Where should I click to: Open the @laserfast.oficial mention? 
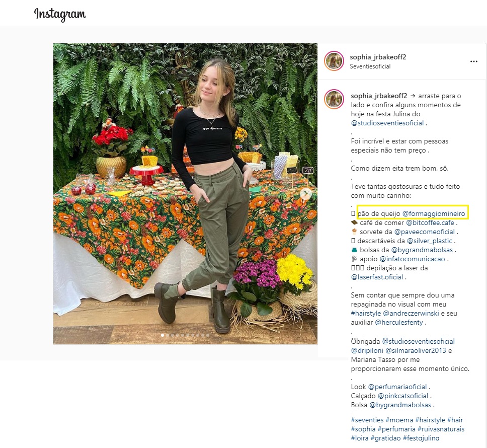tap(377, 277)
